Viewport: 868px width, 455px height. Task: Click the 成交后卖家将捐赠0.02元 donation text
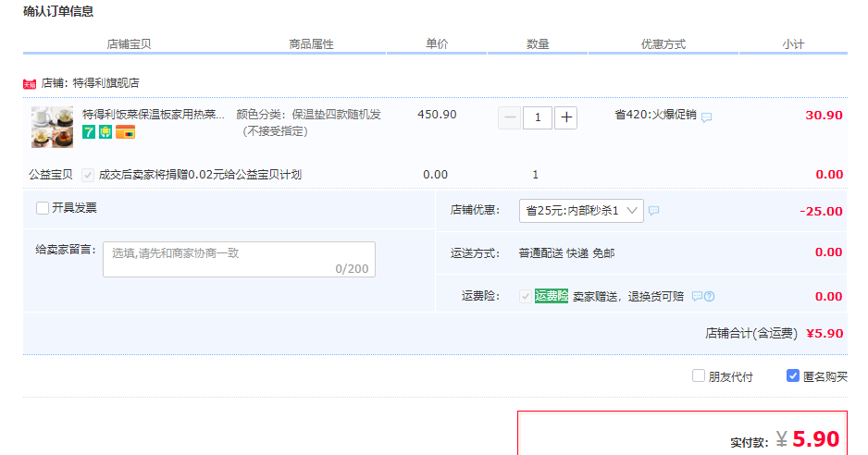[x=200, y=175]
